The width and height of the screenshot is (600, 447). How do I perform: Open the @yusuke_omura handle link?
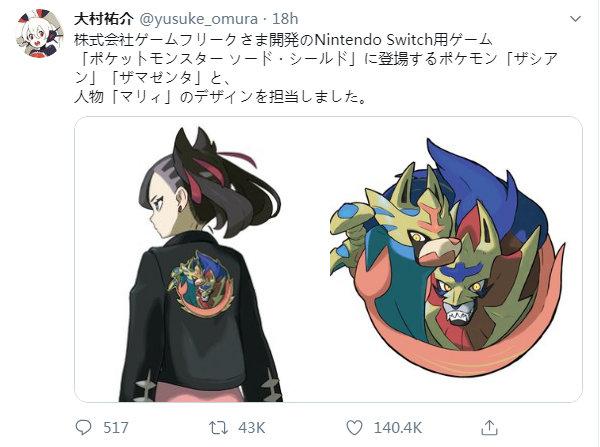coord(198,19)
